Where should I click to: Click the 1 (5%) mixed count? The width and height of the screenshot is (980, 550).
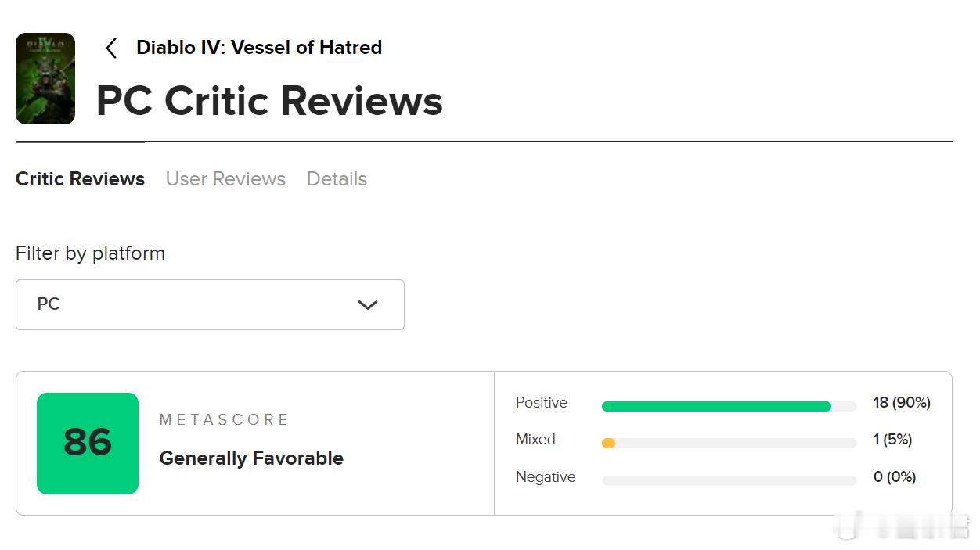tap(892, 439)
